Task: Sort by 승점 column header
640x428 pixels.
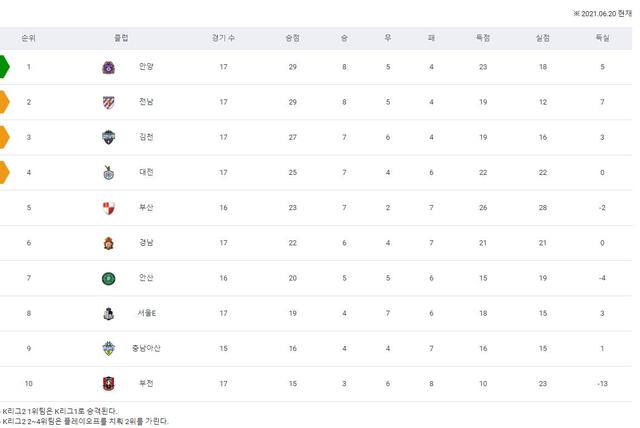Action: tap(292, 38)
